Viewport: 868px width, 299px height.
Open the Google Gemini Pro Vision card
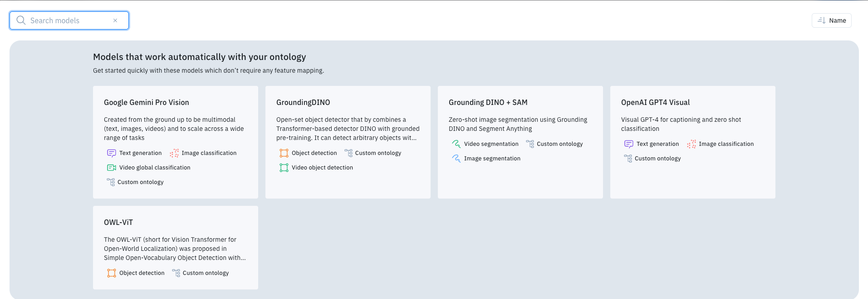coord(176,142)
